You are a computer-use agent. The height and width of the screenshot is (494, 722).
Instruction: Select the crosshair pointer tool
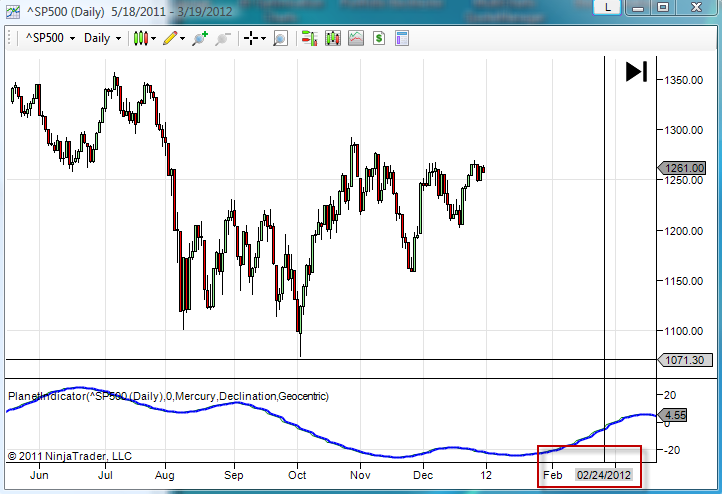coord(251,38)
